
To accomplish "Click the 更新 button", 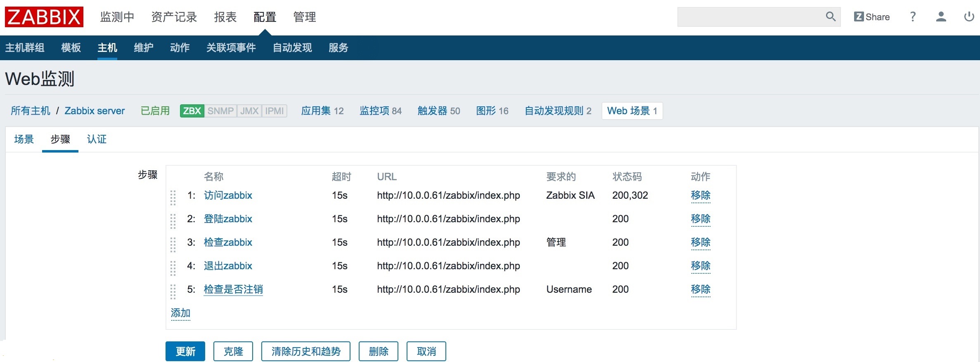I will click(x=185, y=351).
